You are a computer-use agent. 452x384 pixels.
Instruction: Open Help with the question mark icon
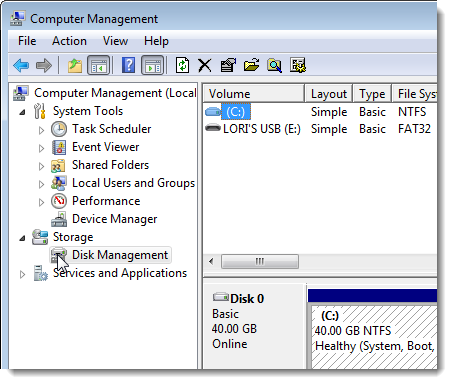tap(128, 65)
